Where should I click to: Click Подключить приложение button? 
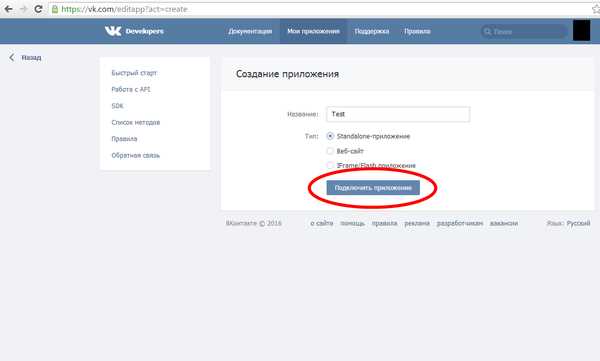pyautogui.click(x=373, y=188)
